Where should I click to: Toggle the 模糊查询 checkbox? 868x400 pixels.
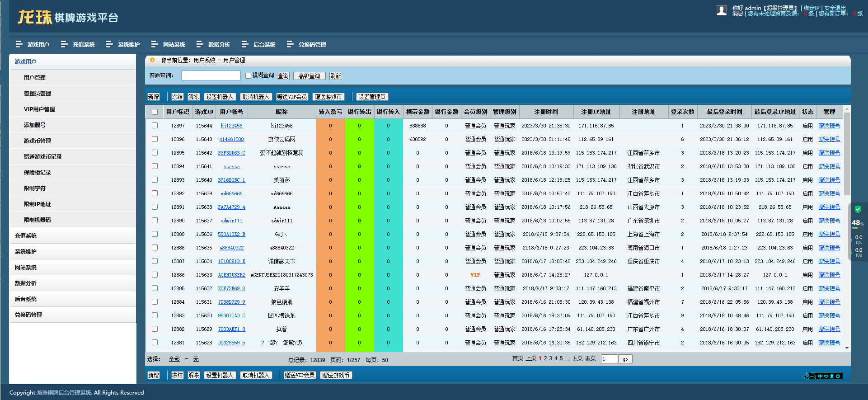[x=248, y=75]
